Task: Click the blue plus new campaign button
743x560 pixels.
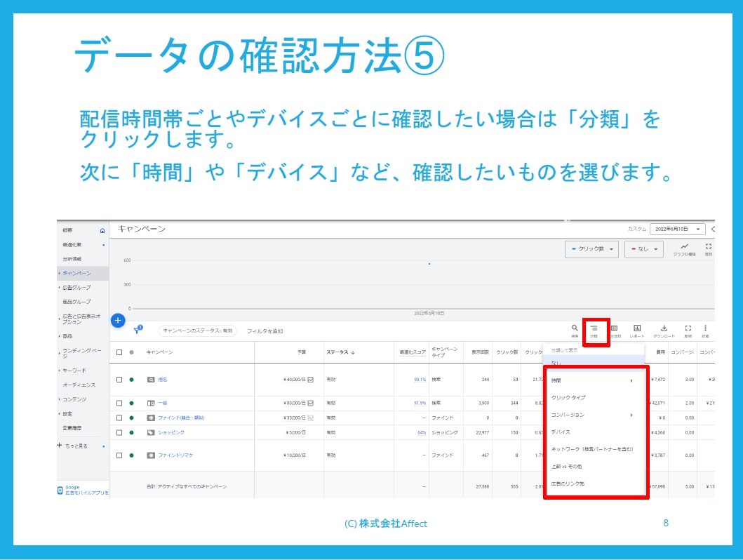Action: click(x=118, y=320)
